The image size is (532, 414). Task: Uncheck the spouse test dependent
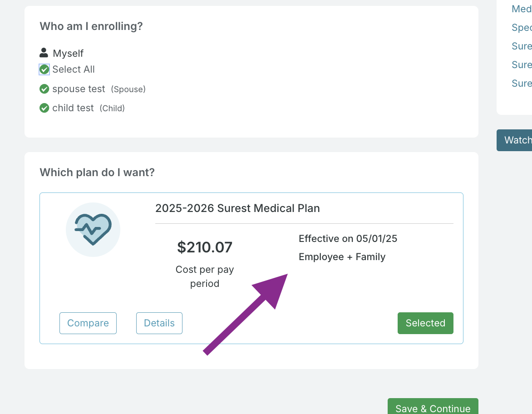[x=44, y=89]
